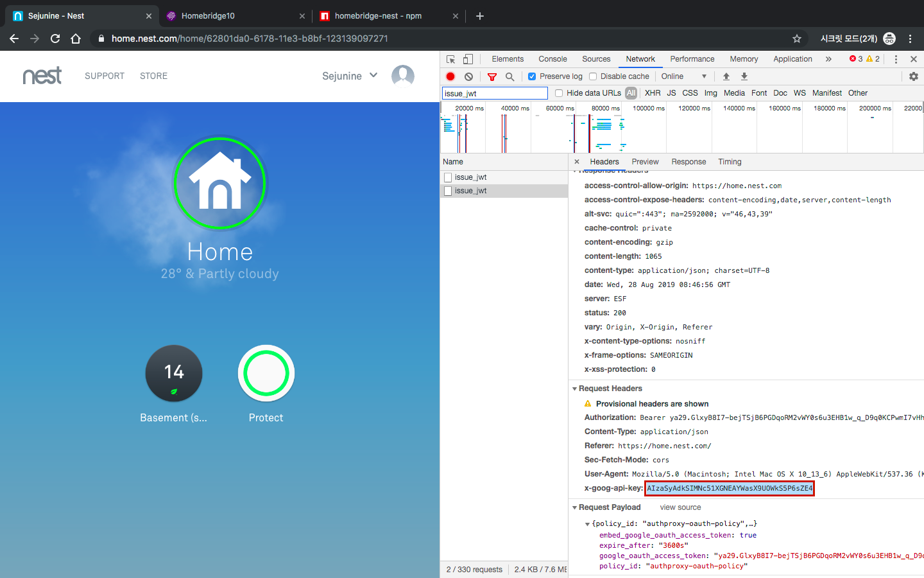Click the issue_jwt filter input

(x=495, y=93)
